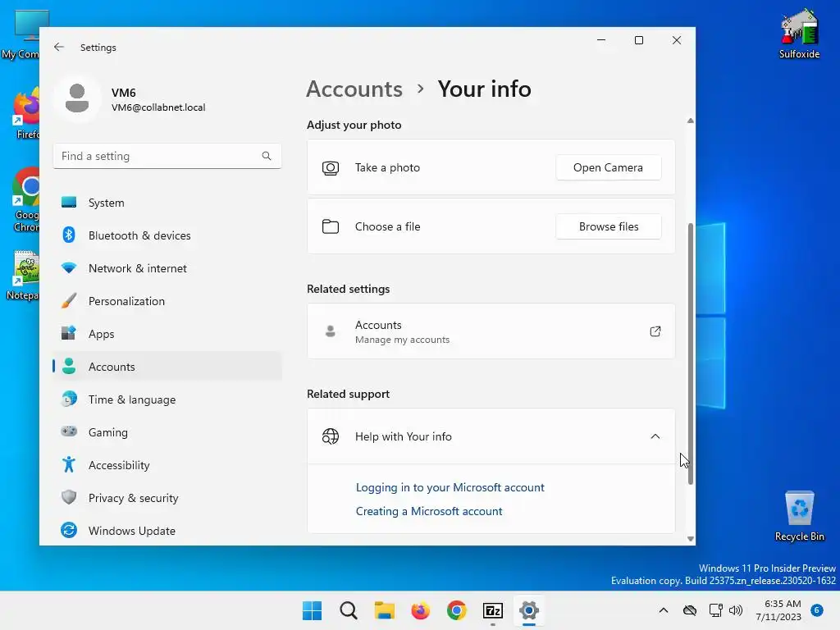
Task: Select Network & internet in sidebar
Action: click(x=167, y=268)
